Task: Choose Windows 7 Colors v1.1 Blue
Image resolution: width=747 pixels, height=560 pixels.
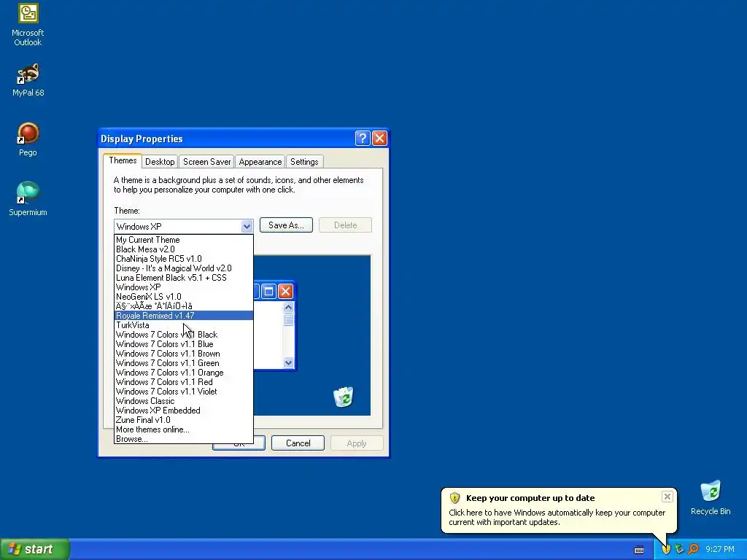Action: pos(183,344)
